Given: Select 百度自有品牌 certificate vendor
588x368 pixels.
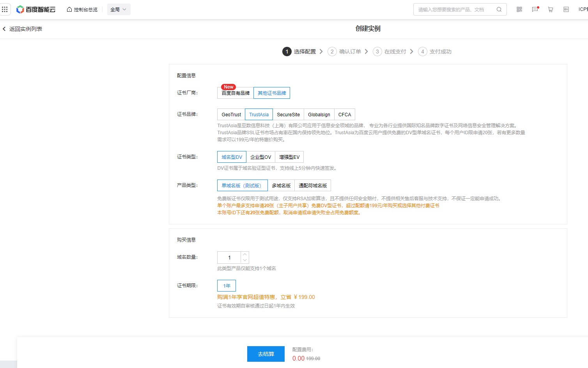Looking at the screenshot, I should tap(236, 93).
